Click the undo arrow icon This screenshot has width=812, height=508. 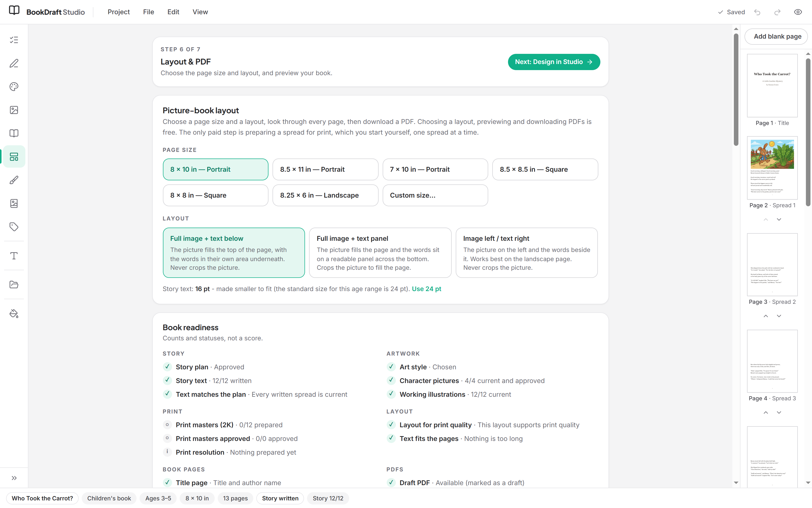coord(757,12)
